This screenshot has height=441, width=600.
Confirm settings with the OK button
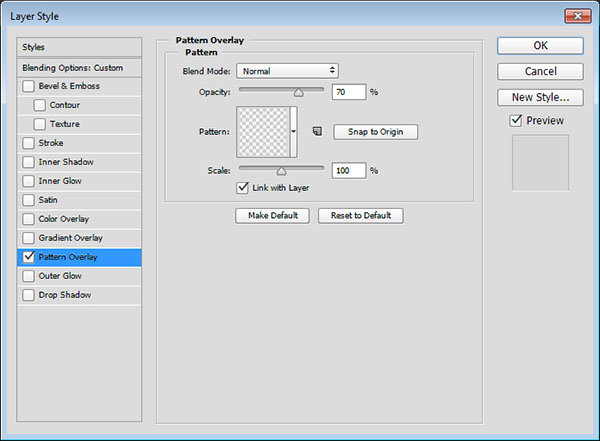click(540, 45)
